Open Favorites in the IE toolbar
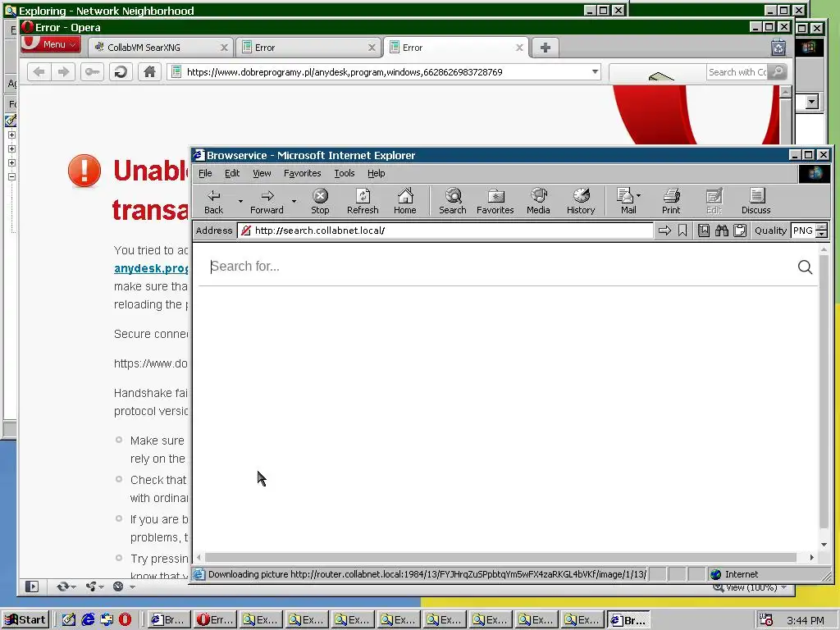Image resolution: width=840 pixels, height=630 pixels. point(495,201)
